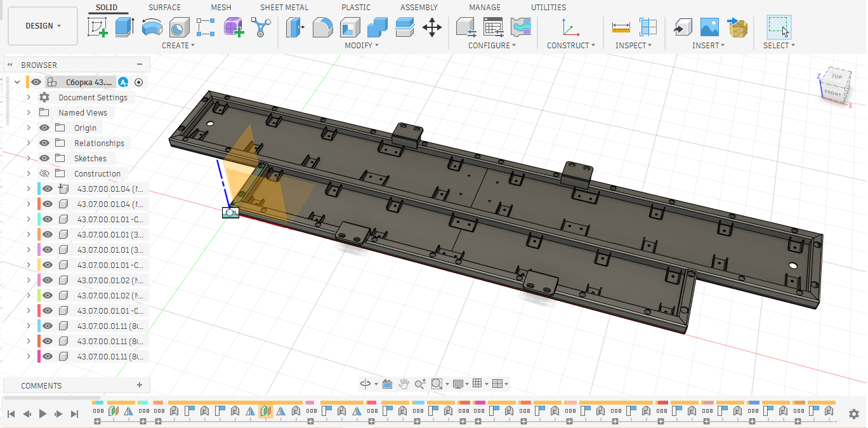This screenshot has width=868, height=428.
Task: Select the Hole tool
Action: [x=179, y=27]
